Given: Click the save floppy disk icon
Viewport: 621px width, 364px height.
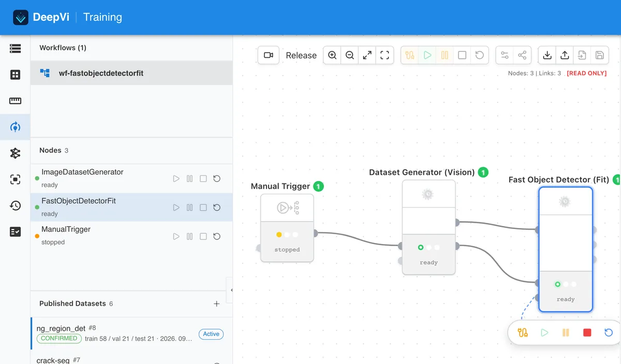Looking at the screenshot, I should pos(600,55).
